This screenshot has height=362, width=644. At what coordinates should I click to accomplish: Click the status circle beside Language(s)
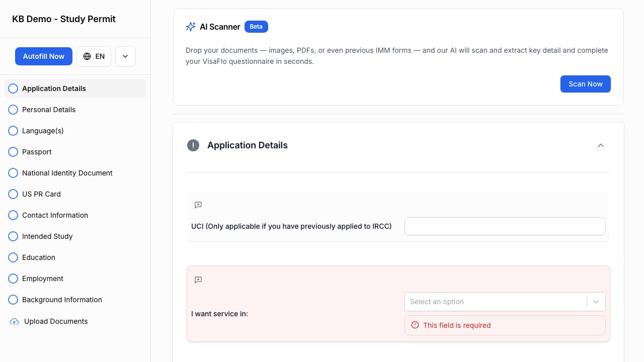pos(13,131)
